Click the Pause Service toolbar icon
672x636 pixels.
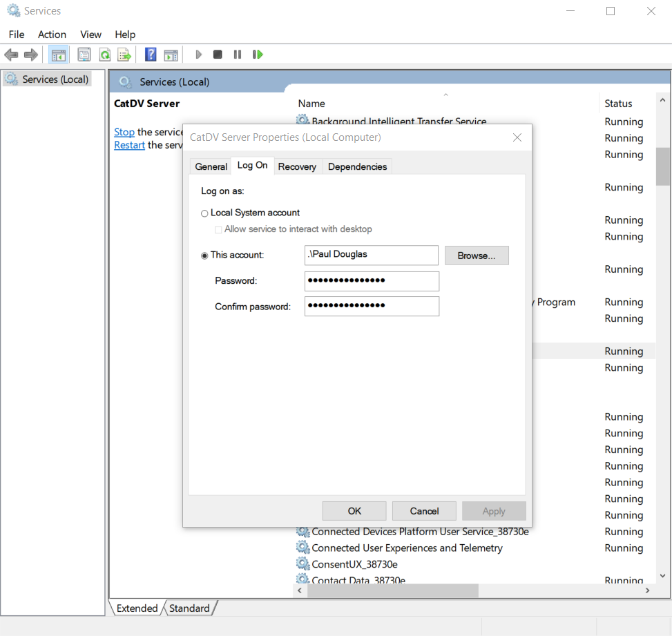238,55
